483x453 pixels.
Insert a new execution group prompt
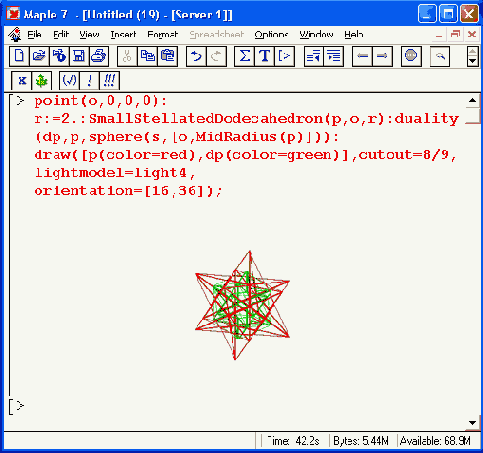tap(284, 56)
